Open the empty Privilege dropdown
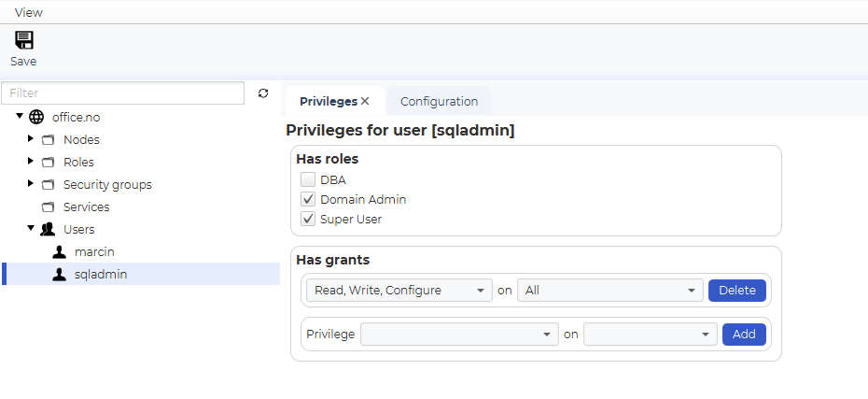Screen dimensions: 868x399 pos(459,335)
